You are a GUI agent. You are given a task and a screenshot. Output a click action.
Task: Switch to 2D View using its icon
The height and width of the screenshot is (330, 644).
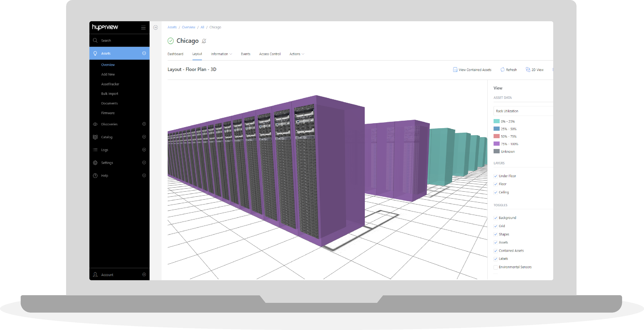click(528, 70)
